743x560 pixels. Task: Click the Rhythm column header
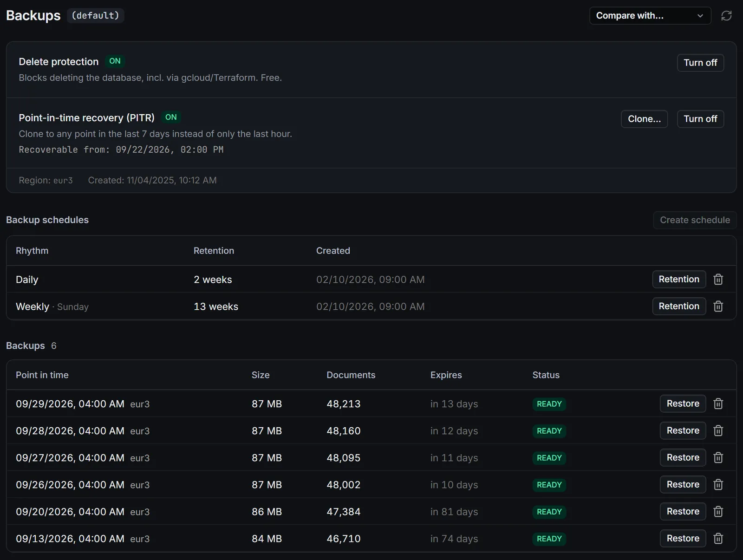pyautogui.click(x=32, y=251)
